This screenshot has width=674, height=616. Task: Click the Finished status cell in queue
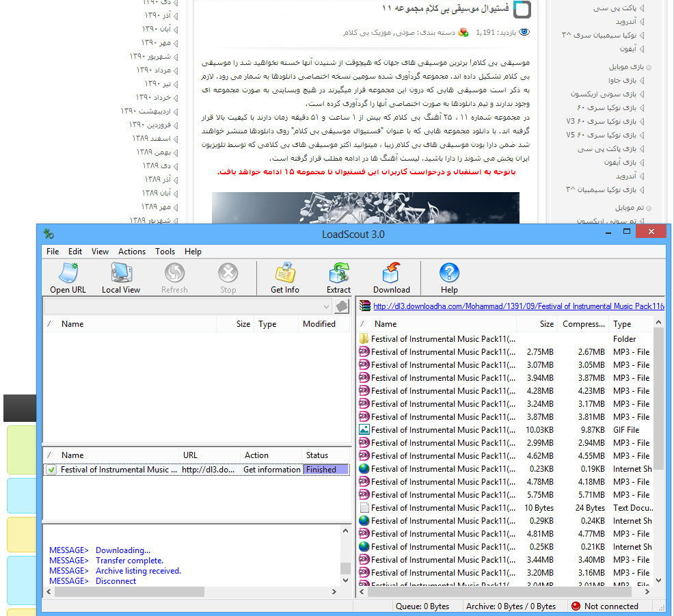pyautogui.click(x=325, y=470)
